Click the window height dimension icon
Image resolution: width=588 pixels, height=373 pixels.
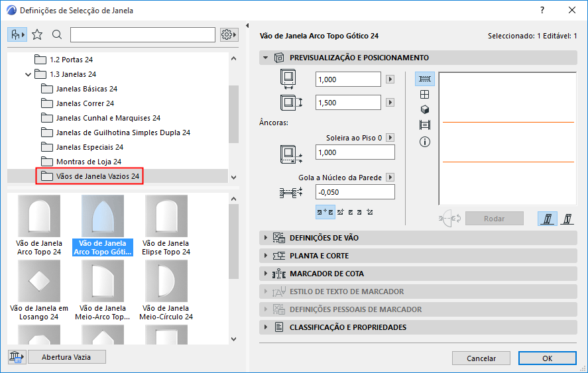291,102
